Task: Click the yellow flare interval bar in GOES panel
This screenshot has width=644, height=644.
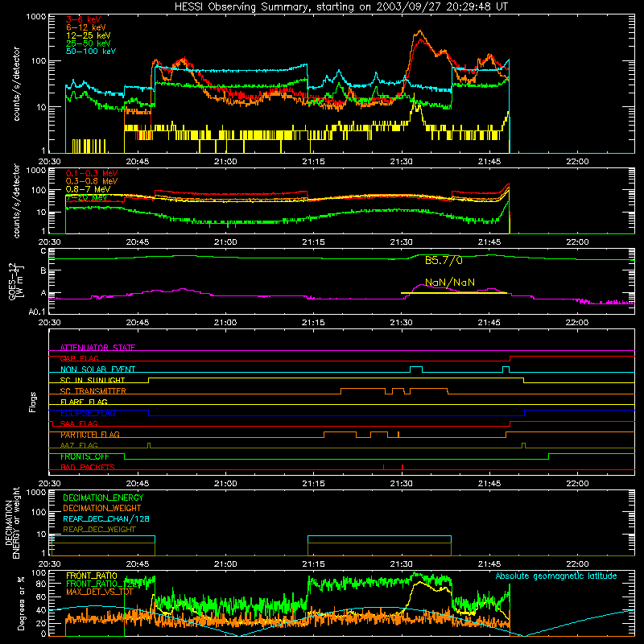Action: (x=454, y=293)
